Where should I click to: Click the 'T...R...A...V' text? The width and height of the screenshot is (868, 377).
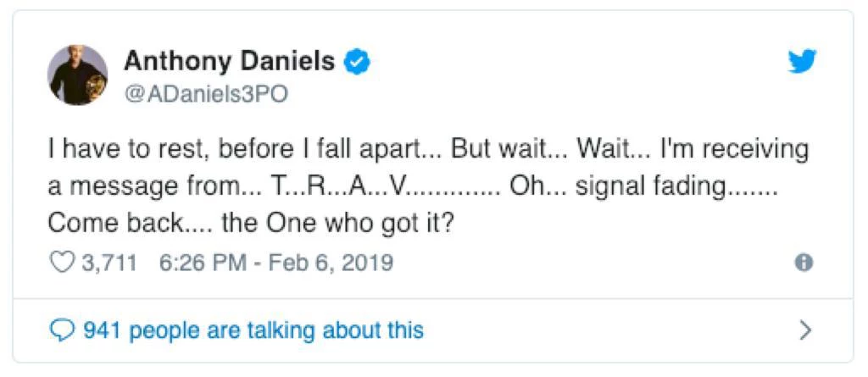(x=338, y=187)
